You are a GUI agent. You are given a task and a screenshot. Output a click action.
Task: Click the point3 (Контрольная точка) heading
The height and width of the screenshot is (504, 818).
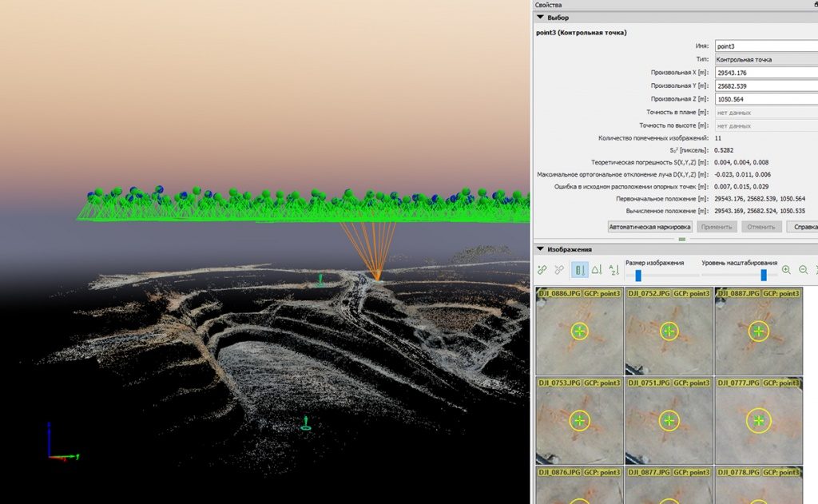pyautogui.click(x=582, y=32)
